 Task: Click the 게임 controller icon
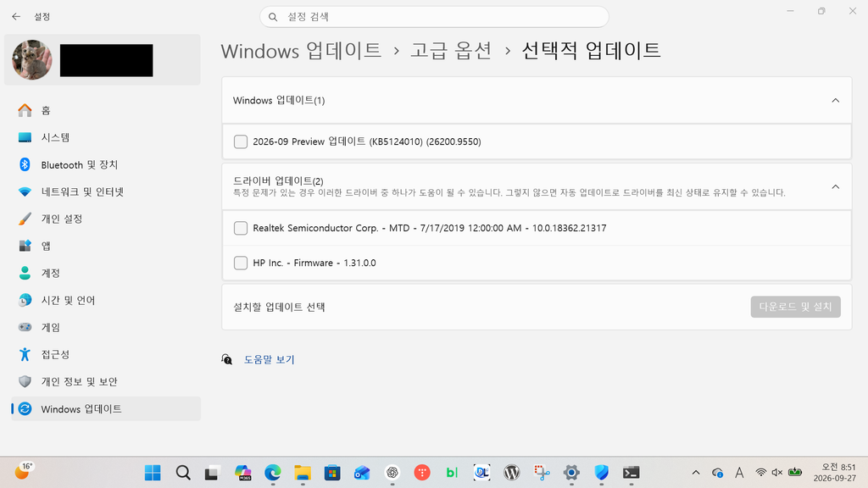(25, 327)
